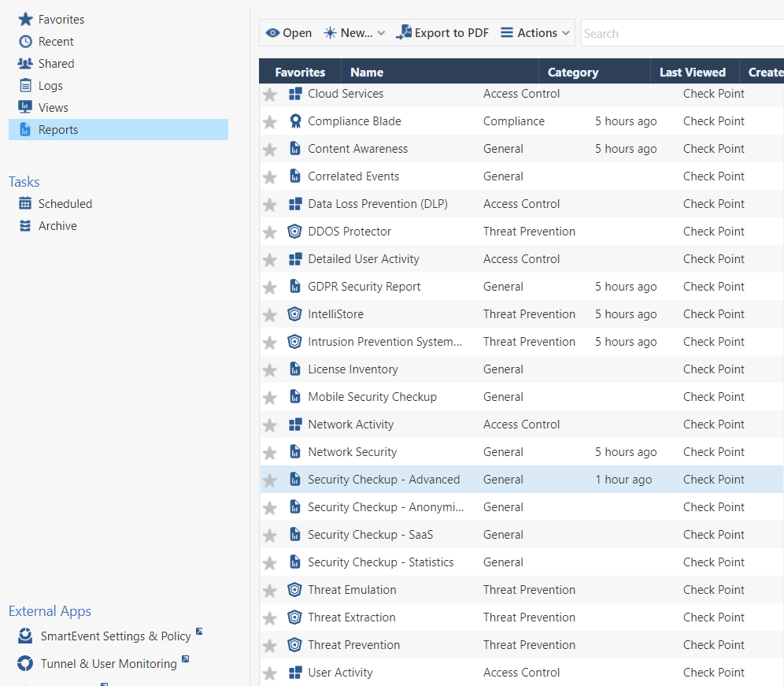
Task: Click Export to PDF button
Action: [442, 33]
